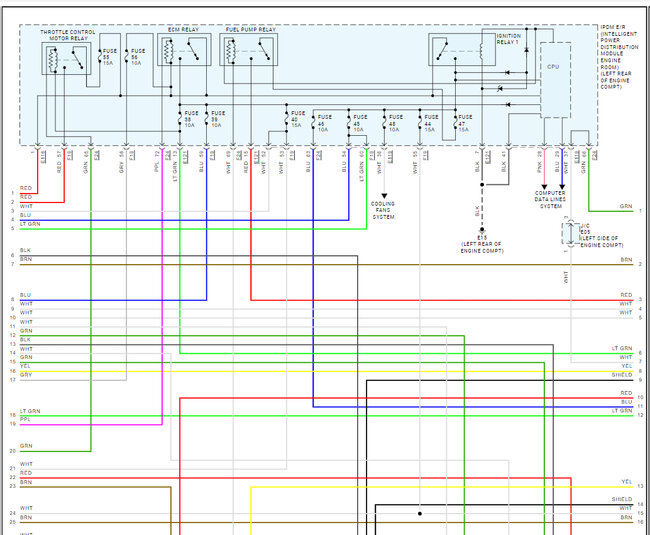Click the J/C E05 joint connector symbol

tap(571, 234)
